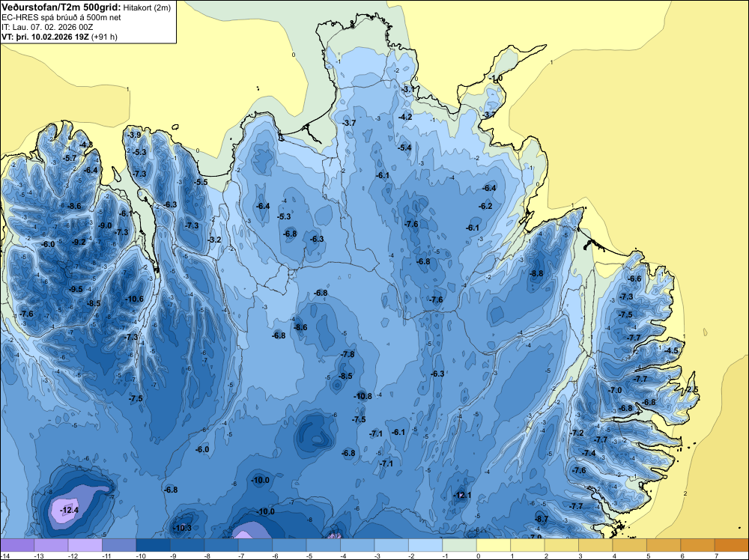749x560 pixels.
Task: Click the -9.2 temperature label
Action: [79, 242]
